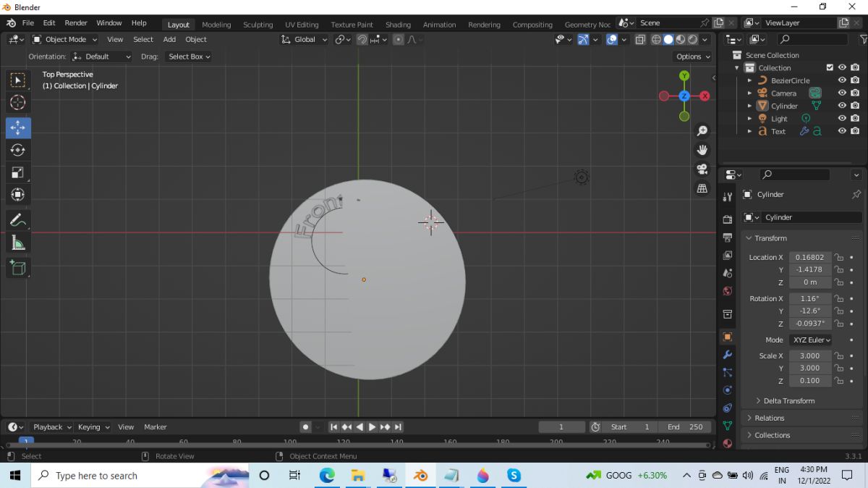
Task: Switch orthographic/perspective grid icon
Action: pyautogui.click(x=702, y=188)
